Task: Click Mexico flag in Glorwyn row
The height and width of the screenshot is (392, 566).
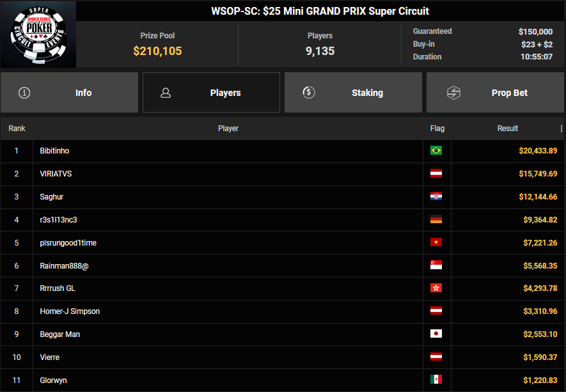Action: tap(436, 380)
